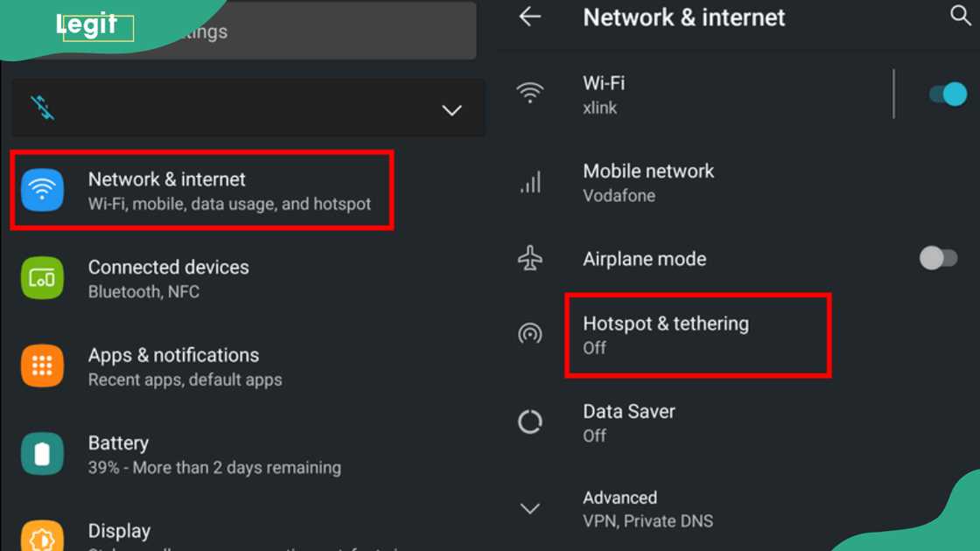This screenshot has height=551, width=980.
Task: Click the Mobile network signal bars icon
Action: pyautogui.click(x=531, y=181)
